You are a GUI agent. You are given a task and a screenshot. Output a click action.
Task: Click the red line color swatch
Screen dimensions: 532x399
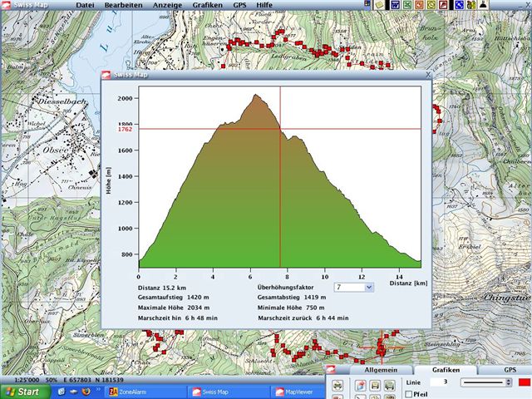523,382
